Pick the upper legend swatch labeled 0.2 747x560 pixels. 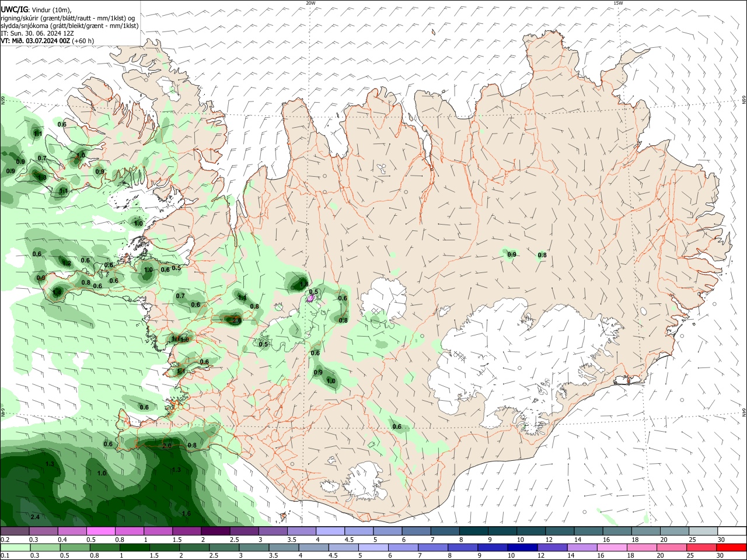coord(15,531)
